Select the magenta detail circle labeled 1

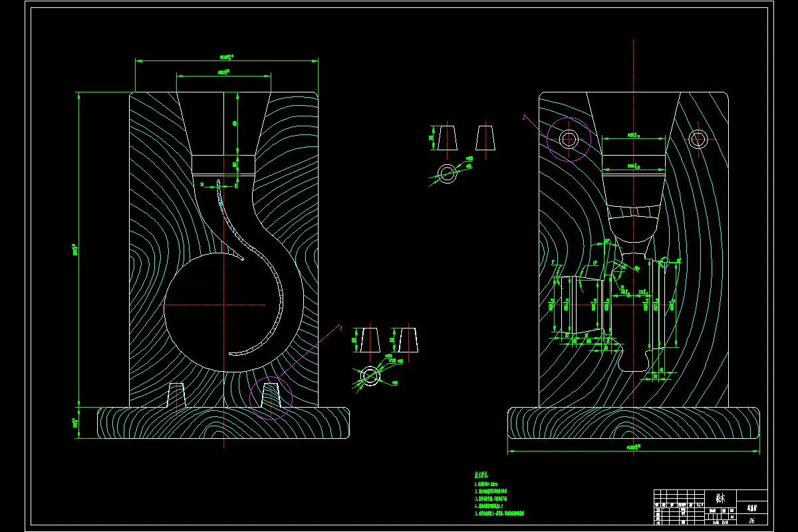point(271,398)
